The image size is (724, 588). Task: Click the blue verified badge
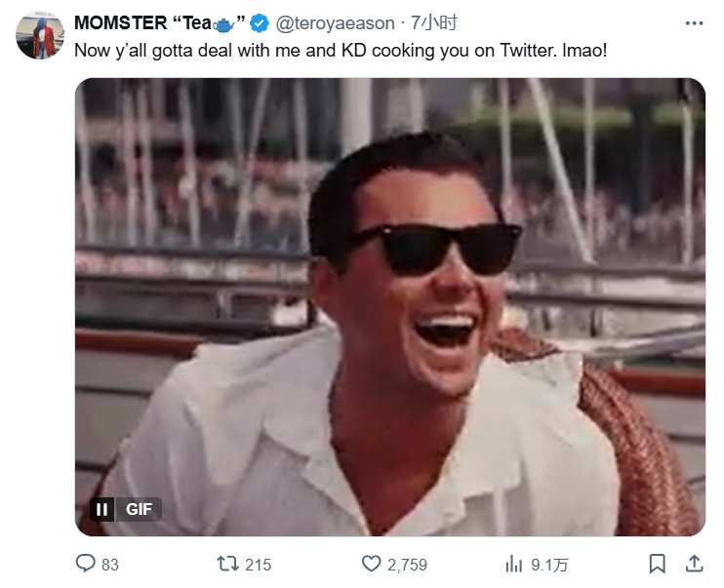coord(260,23)
